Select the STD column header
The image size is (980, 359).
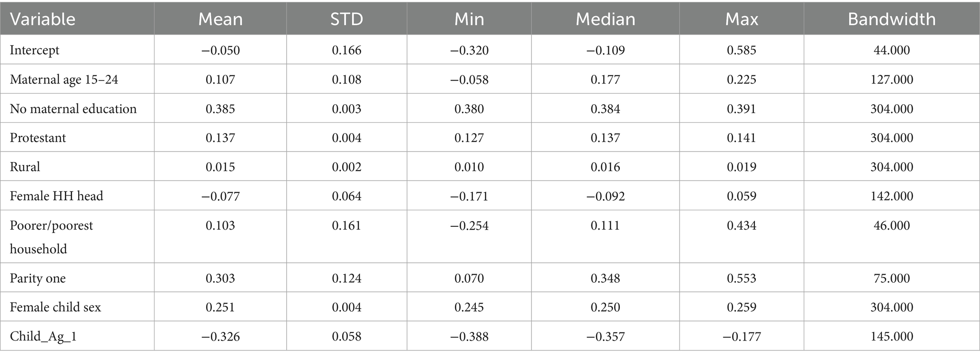coord(346,19)
